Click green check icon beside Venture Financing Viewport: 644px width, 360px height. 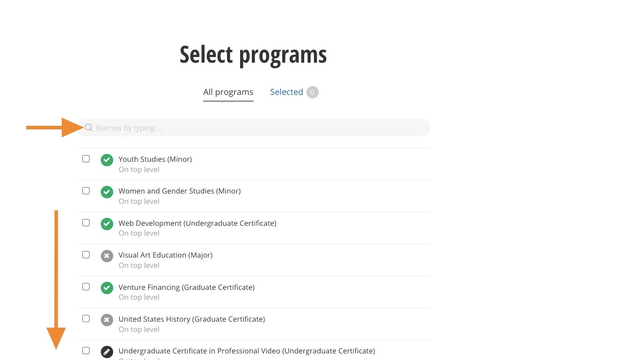click(x=107, y=288)
